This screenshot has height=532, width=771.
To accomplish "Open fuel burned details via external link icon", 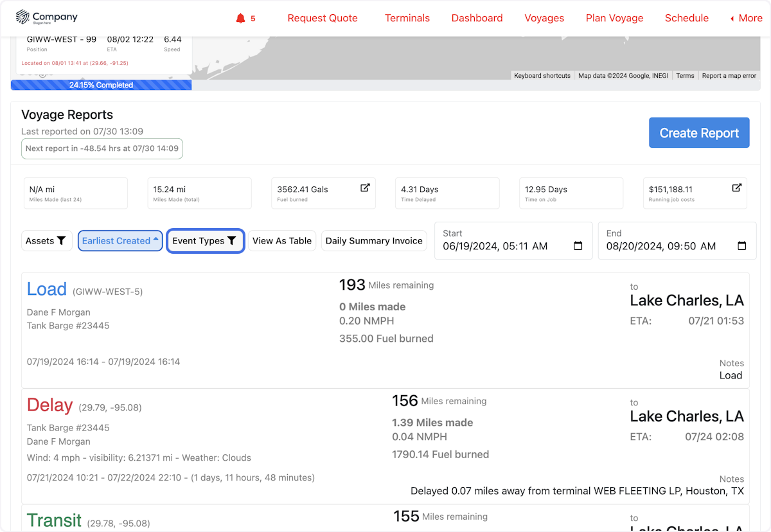I will [x=366, y=188].
